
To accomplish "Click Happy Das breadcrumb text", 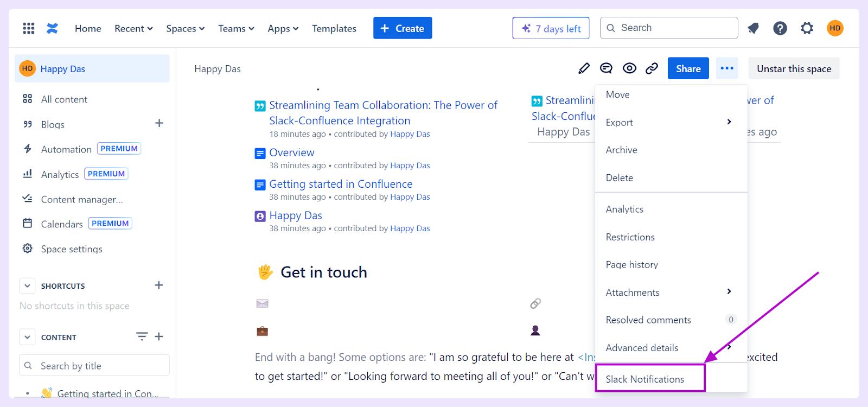I will click(218, 69).
